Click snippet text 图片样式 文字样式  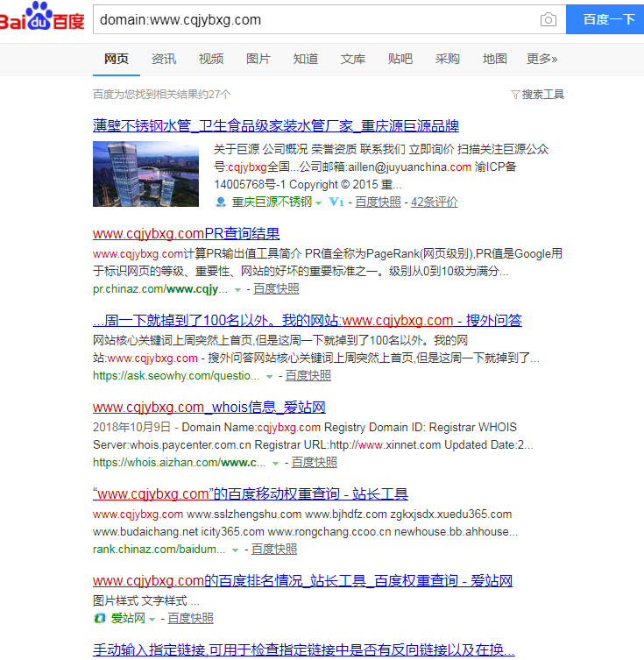(x=140, y=600)
